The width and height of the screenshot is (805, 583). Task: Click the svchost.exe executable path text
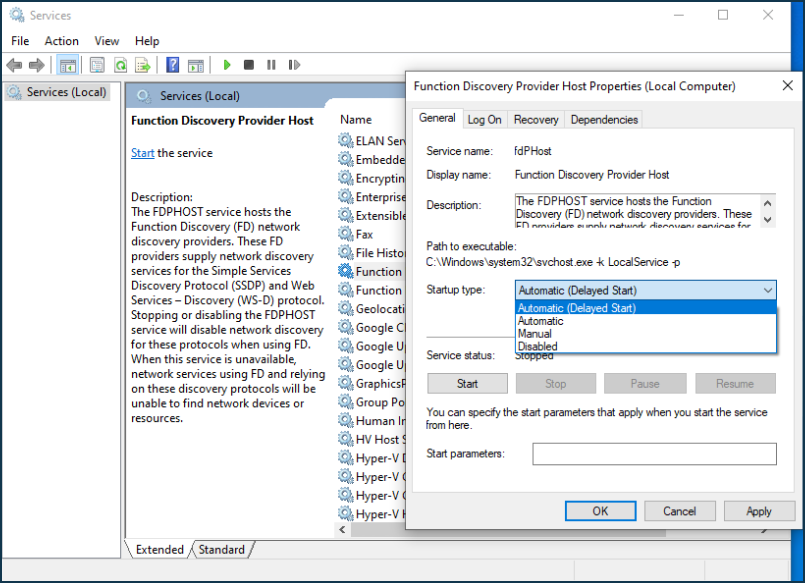coord(552,262)
